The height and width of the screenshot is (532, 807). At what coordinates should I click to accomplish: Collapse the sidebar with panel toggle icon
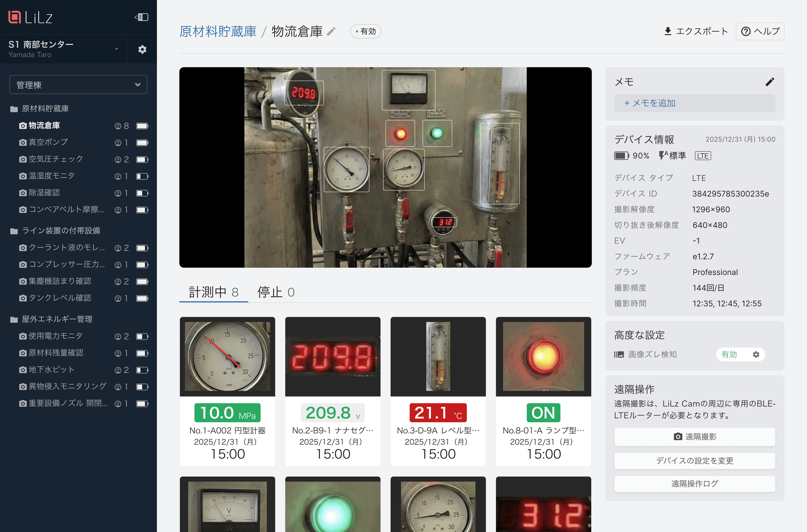coord(142,17)
